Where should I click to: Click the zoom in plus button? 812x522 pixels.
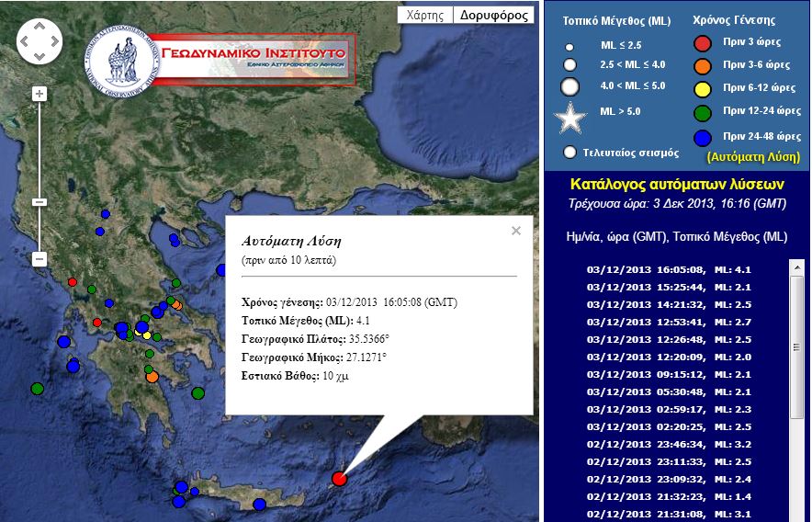[39, 94]
